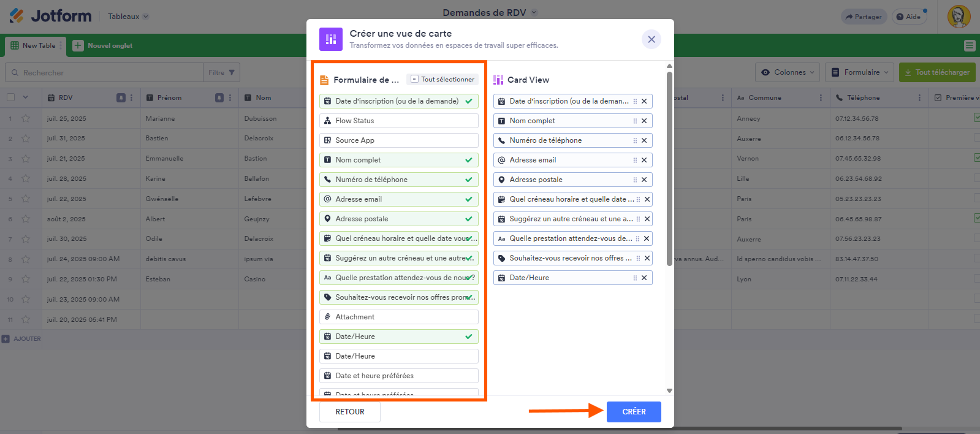This screenshot has height=434, width=980.
Task: Click the dialog's vertical scrollbar
Action: tap(669, 169)
